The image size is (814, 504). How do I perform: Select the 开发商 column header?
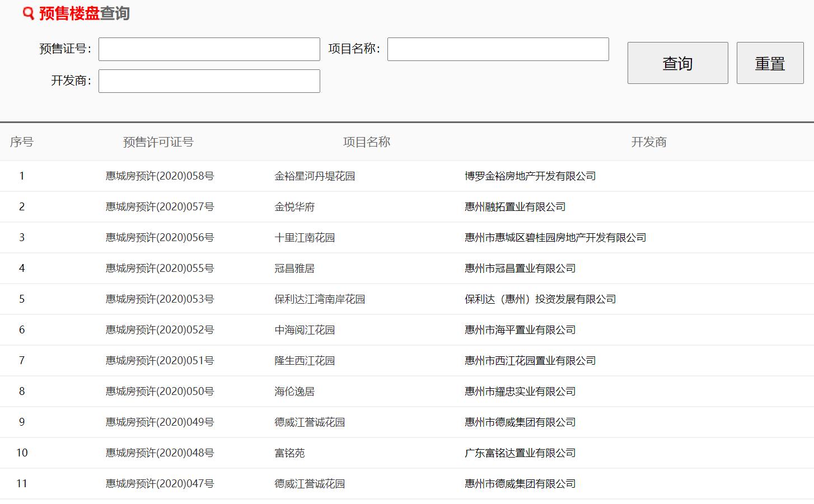[649, 142]
